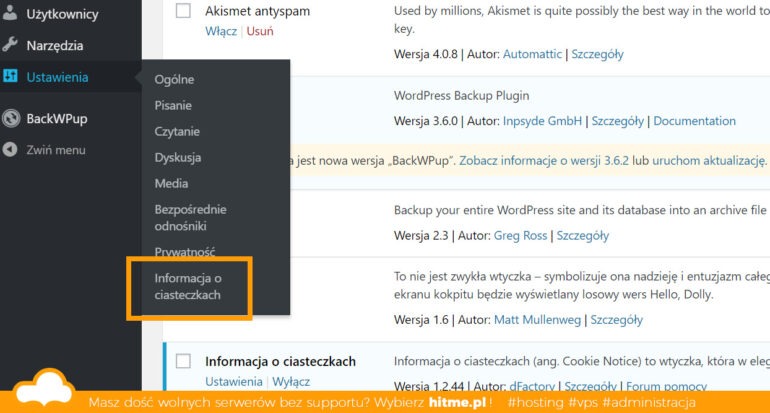Tick the Informacja o ciasteczkach plugin checkbox
This screenshot has height=413, width=770.
183,361
